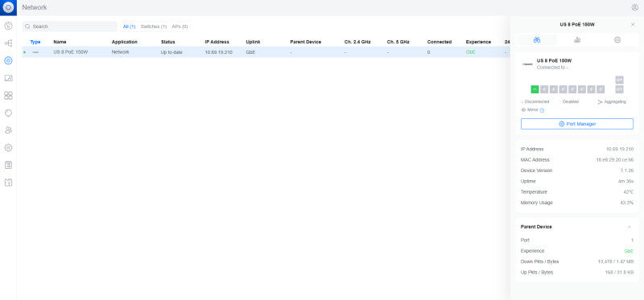644x300 pixels.
Task: Sort by Type column
Action: click(35, 42)
